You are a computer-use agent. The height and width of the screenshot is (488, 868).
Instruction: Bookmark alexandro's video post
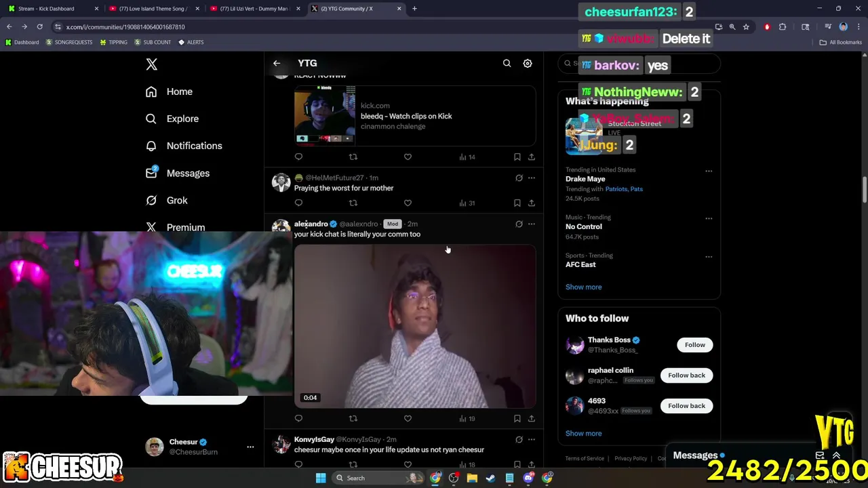point(517,419)
